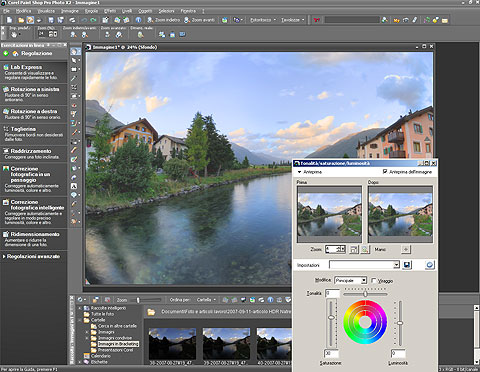This screenshot has width=480, height=372.
Task: Click the Zoom indietro toolbar button
Action: click(164, 20)
